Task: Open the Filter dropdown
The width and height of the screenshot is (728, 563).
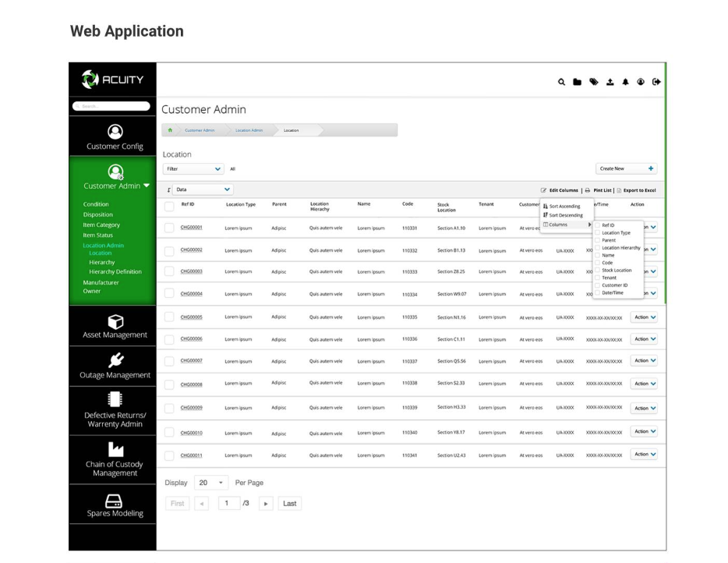Action: pos(193,168)
